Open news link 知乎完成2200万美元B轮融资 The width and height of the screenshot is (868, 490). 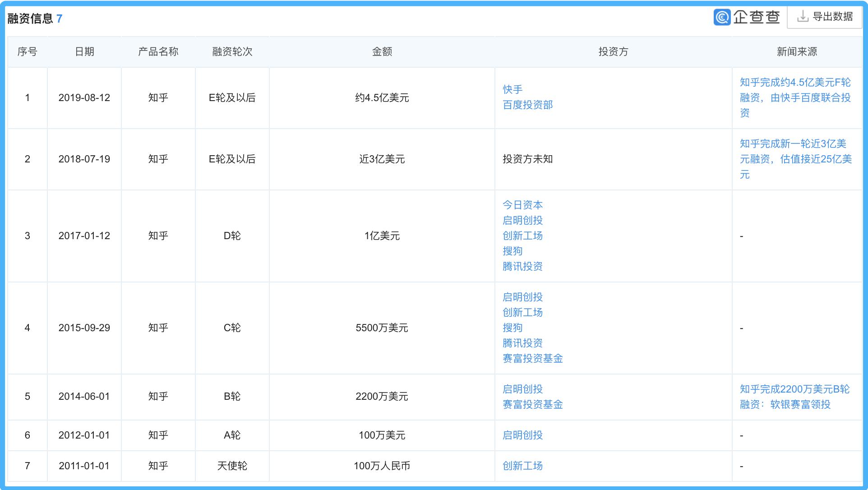[795, 397]
